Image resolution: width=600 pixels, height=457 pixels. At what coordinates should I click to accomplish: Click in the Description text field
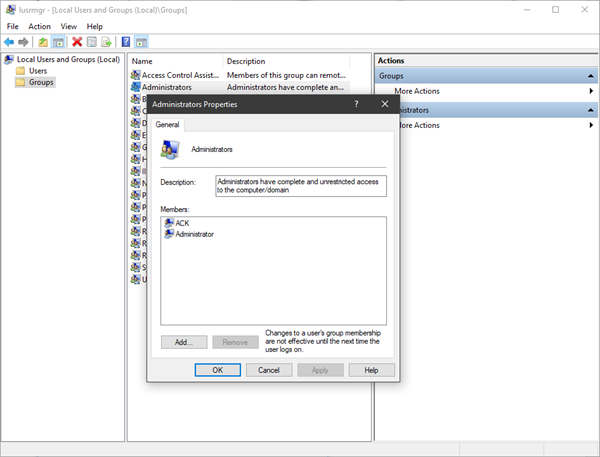[x=301, y=186]
